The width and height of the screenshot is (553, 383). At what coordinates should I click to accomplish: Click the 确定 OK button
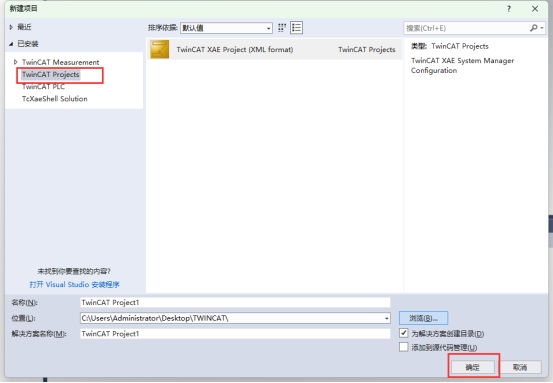click(473, 367)
